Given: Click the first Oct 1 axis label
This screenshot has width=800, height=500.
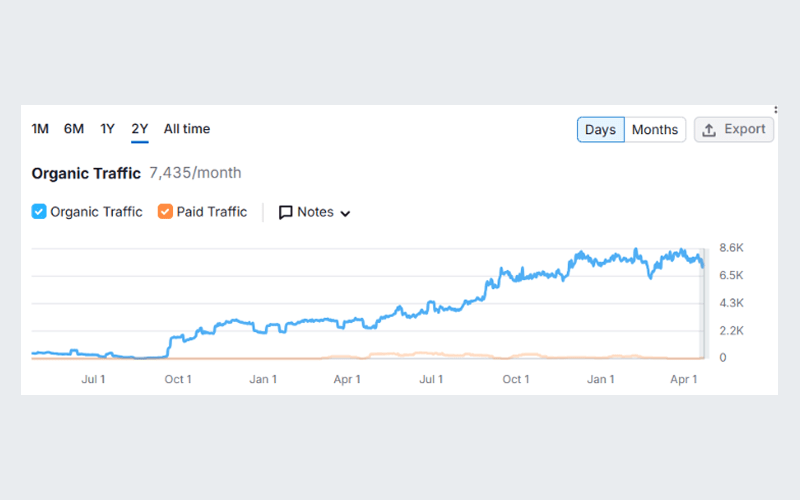Looking at the screenshot, I should tap(178, 380).
